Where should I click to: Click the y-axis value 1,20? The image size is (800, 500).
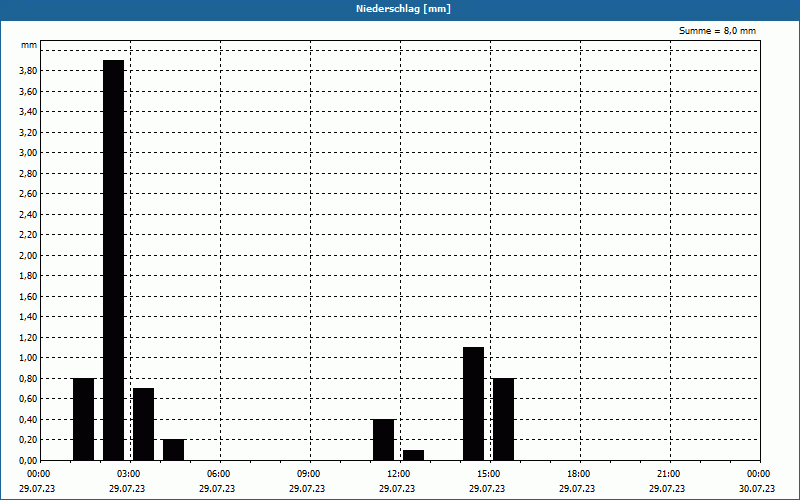pyautogui.click(x=28, y=337)
